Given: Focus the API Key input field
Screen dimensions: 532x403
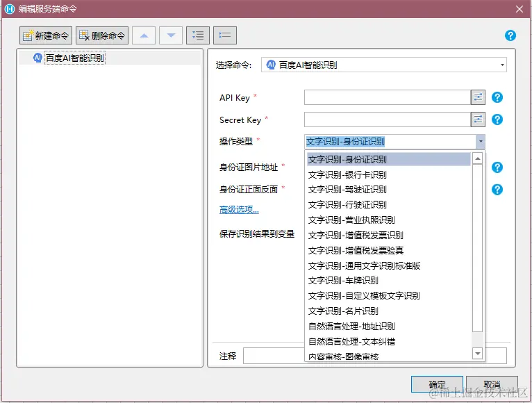Looking at the screenshot, I should (x=388, y=97).
